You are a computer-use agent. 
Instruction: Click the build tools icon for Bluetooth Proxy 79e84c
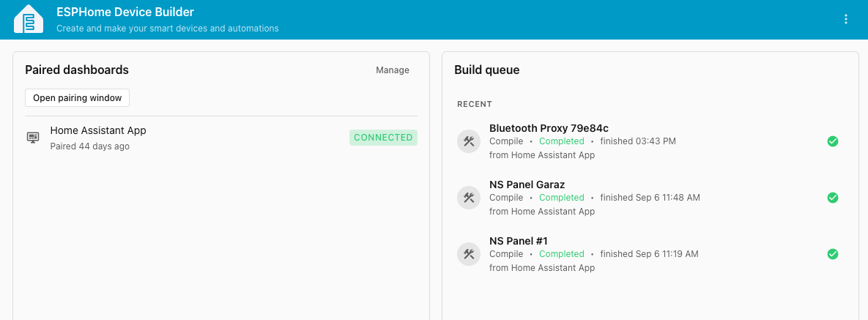(x=469, y=141)
